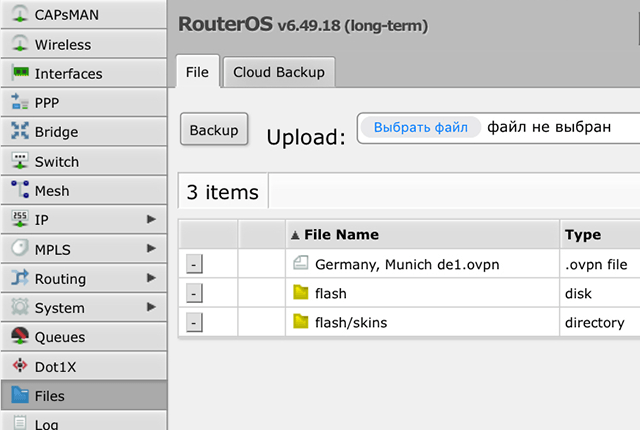
Task: Click the file icon next to Germany, Munich de1.ovpn
Action: [x=301, y=263]
